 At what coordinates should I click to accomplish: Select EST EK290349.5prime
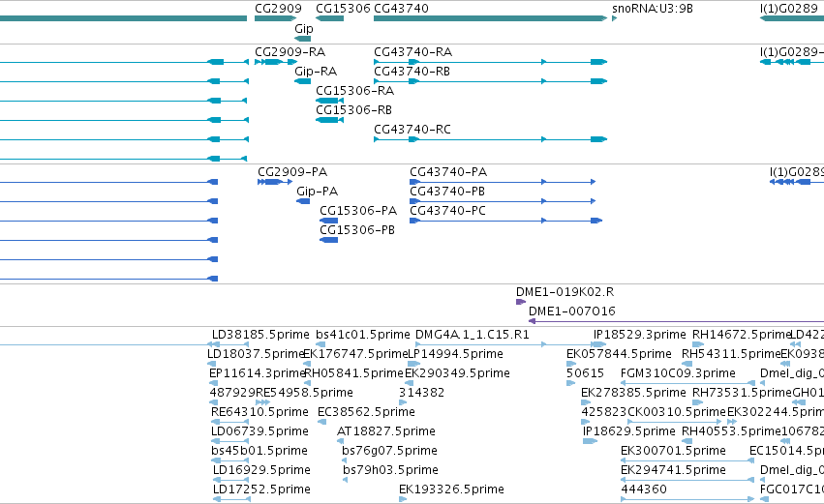click(x=457, y=373)
